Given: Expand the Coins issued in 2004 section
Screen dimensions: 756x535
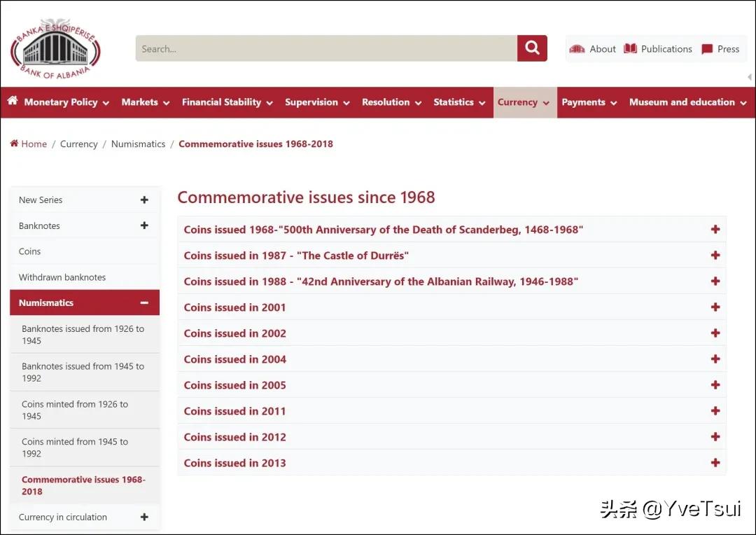Looking at the screenshot, I should (x=451, y=359).
